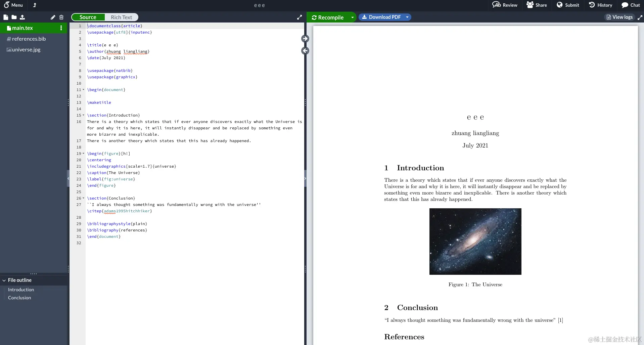Fold the Introduction section at line 15

tap(84, 115)
